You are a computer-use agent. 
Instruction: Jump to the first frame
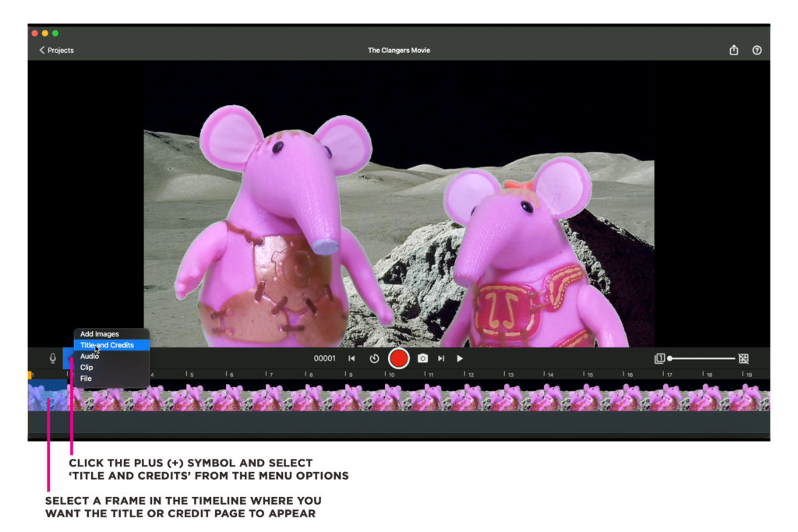351,358
